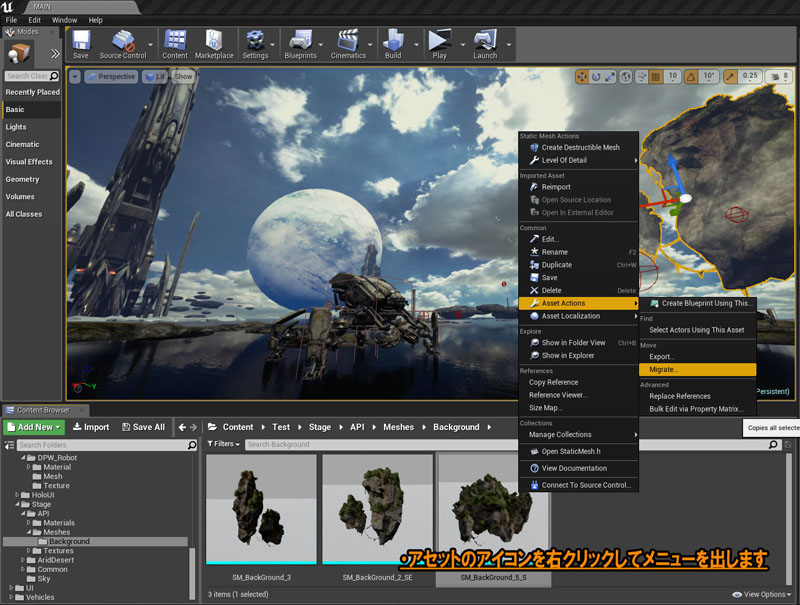
Task: Select scale gizmo mode in viewport
Action: click(610, 77)
